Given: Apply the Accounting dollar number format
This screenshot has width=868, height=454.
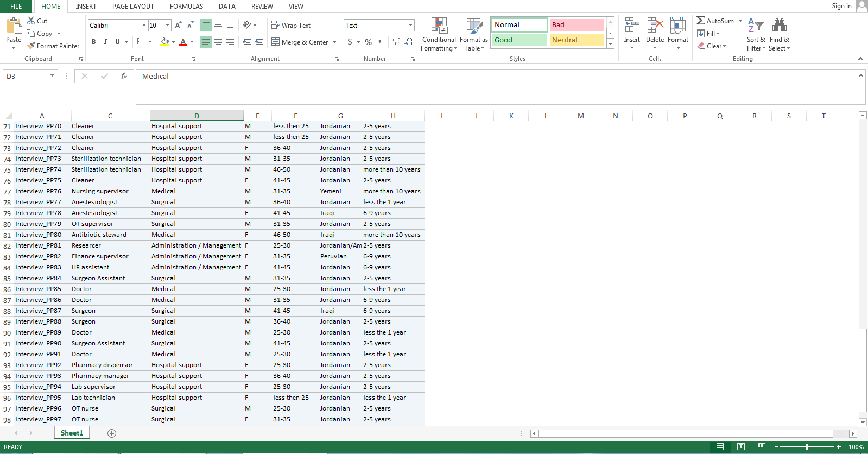Looking at the screenshot, I should [350, 42].
